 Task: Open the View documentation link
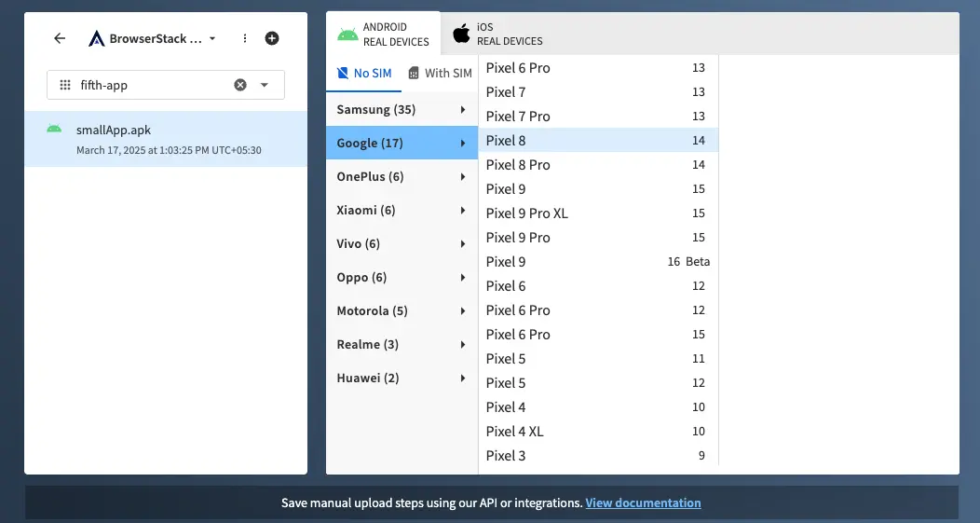(643, 502)
